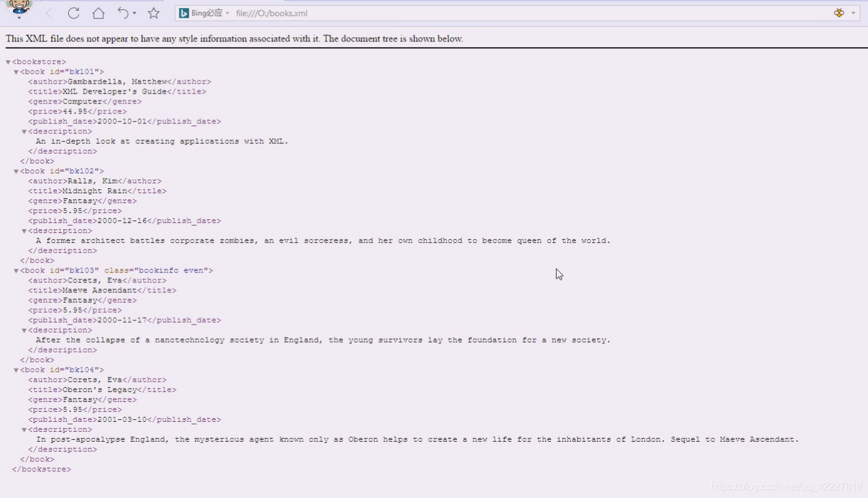The image size is (868, 498).
Task: Click the opening <bookstore> tag text
Action: [x=39, y=62]
